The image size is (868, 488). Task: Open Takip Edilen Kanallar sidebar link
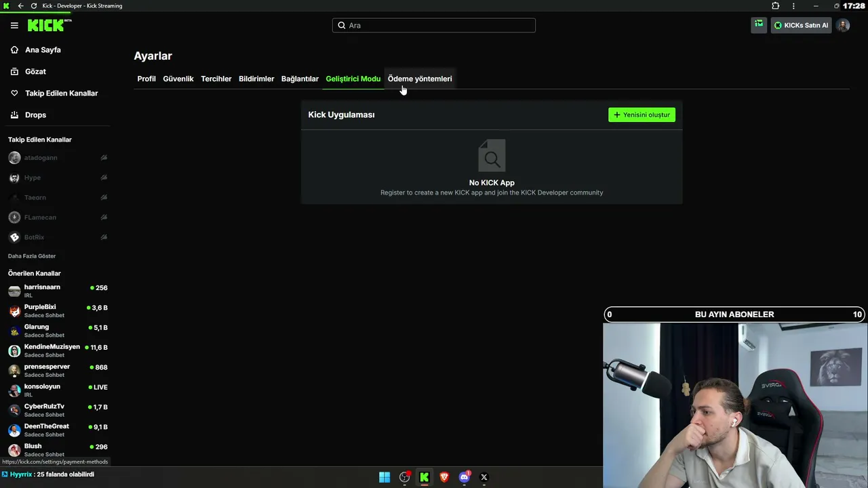click(62, 93)
